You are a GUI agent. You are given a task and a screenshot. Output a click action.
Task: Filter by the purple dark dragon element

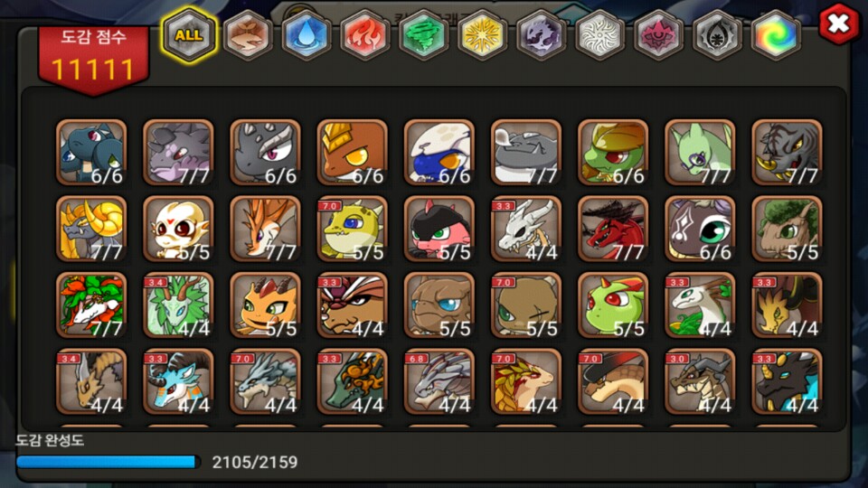tap(541, 35)
